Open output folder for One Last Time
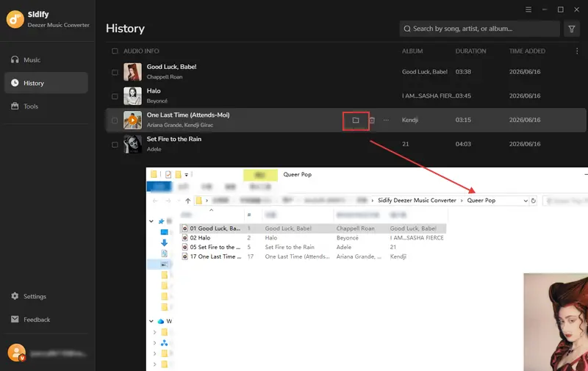Image resolution: width=588 pixels, height=371 pixels. coord(356,120)
